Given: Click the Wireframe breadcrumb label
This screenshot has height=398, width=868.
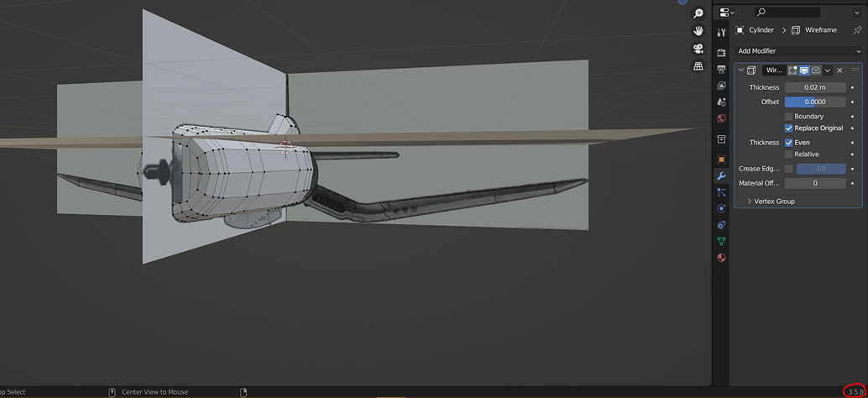Looking at the screenshot, I should [x=820, y=30].
